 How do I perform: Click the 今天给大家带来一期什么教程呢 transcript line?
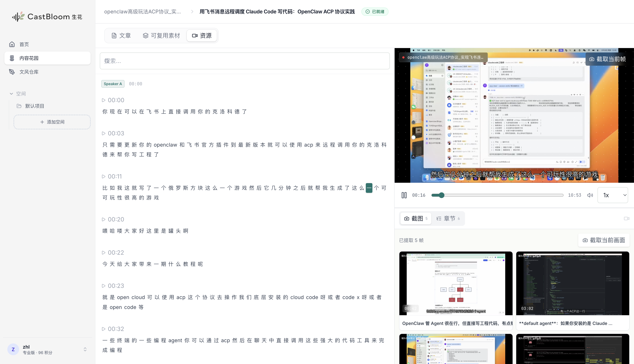(x=153, y=264)
